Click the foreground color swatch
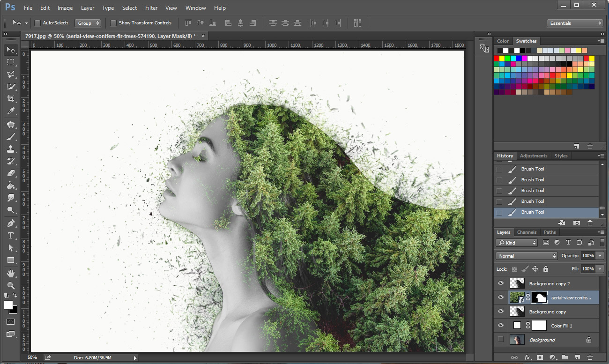The height and width of the screenshot is (364, 609). point(8,305)
